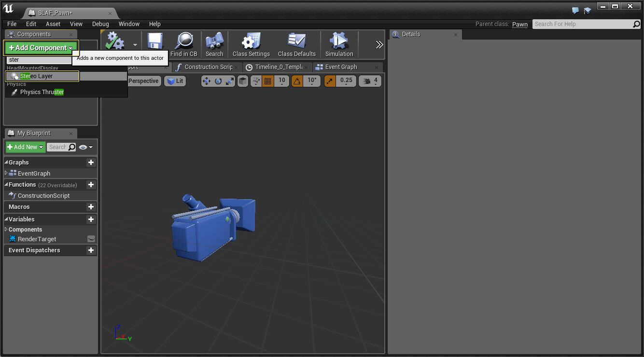Toggle scale snapping at 0.25
Viewport: 644px width, 357px height.
coord(330,81)
